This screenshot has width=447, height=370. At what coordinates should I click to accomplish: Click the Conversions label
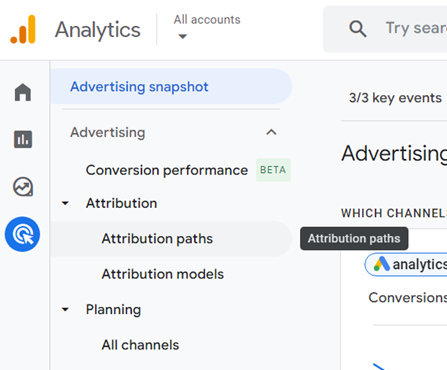coord(407,298)
